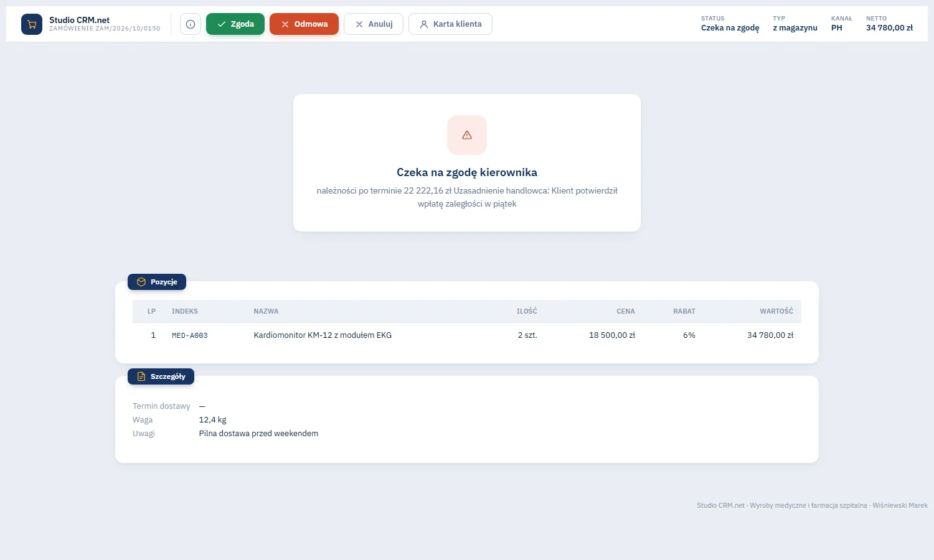Select the Pozycje section tab

[157, 282]
